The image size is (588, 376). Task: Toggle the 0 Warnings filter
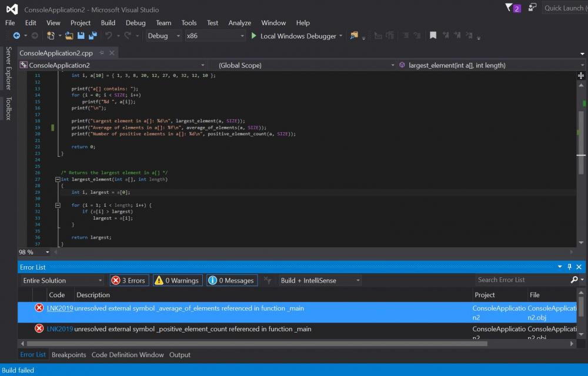177,280
